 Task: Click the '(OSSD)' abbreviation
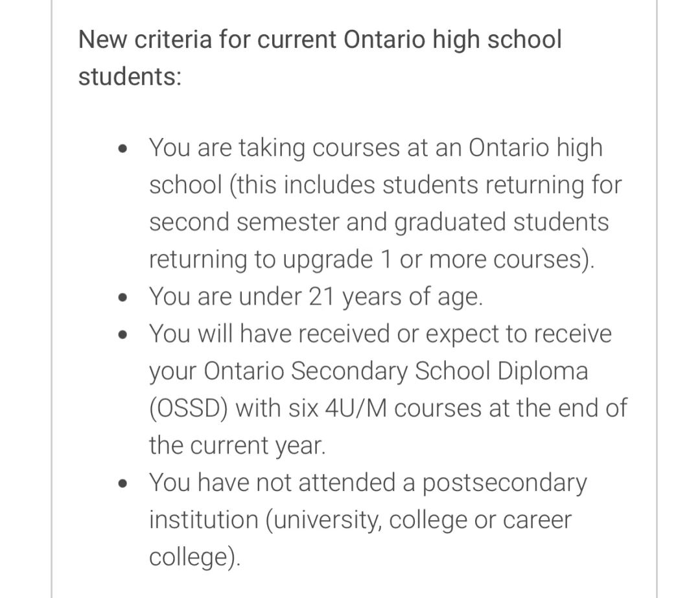click(189, 409)
